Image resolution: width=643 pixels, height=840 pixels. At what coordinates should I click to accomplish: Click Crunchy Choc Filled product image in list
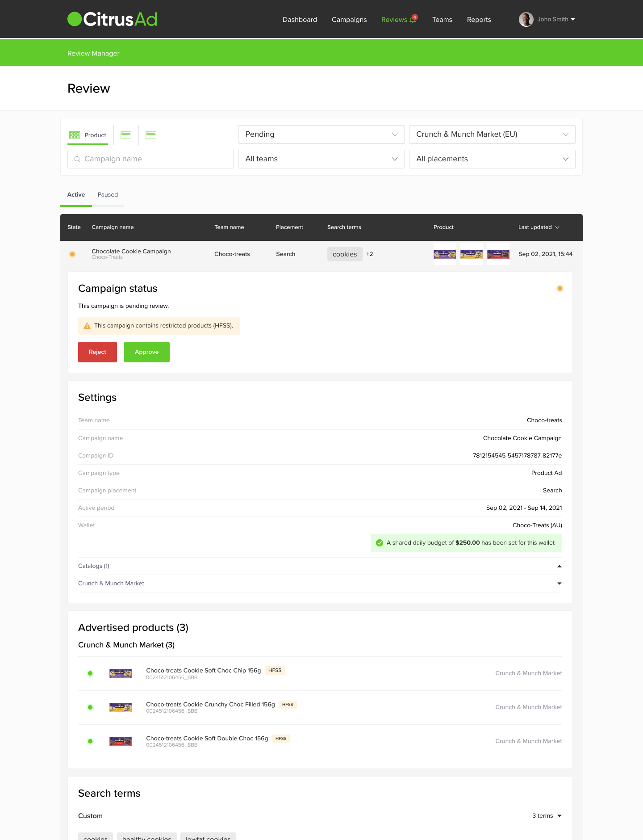(121, 707)
